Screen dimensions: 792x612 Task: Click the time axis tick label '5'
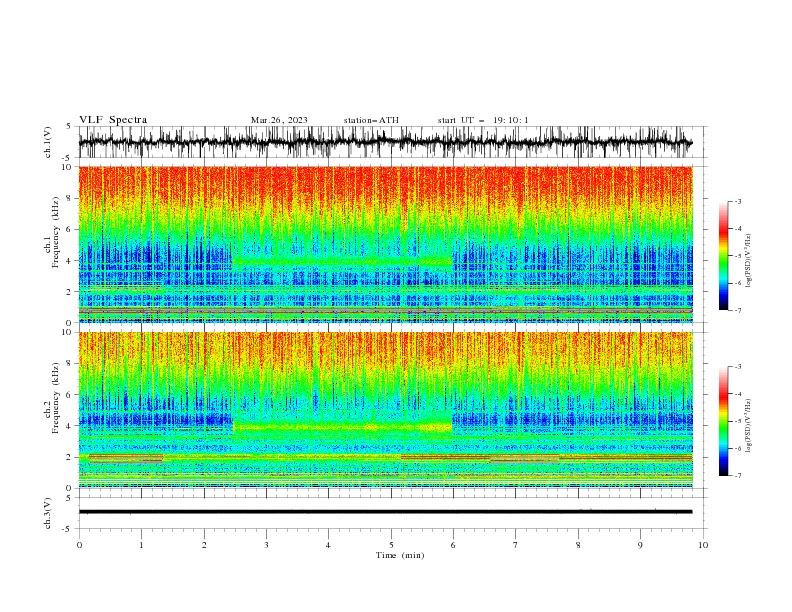(x=391, y=545)
